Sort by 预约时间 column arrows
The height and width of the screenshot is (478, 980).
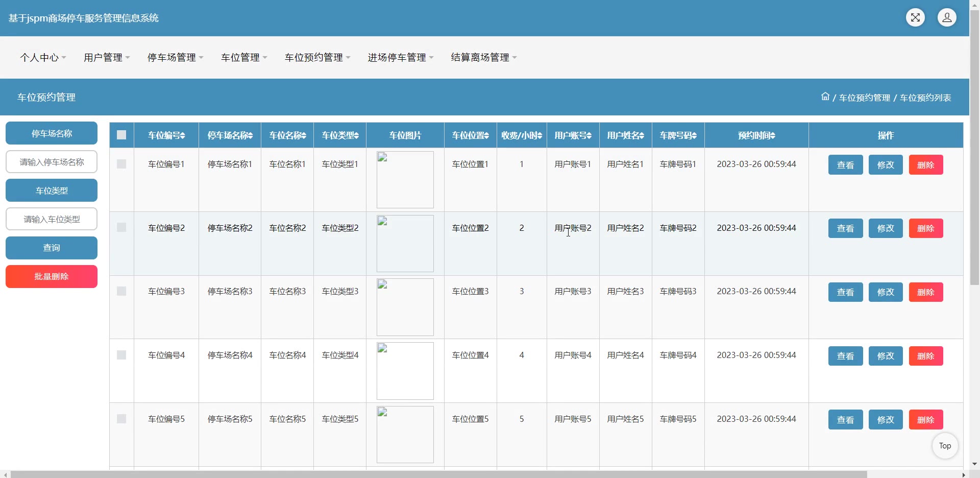[773, 136]
